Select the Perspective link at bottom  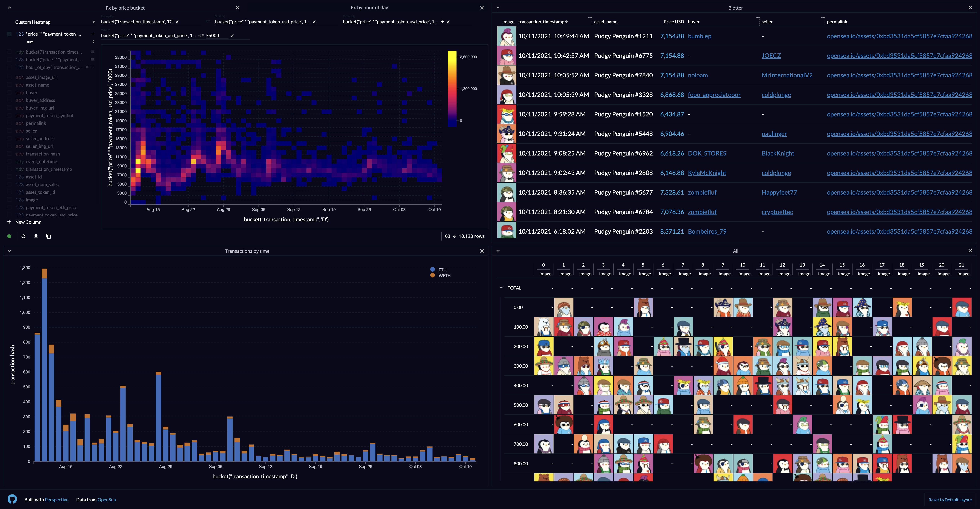coord(56,499)
